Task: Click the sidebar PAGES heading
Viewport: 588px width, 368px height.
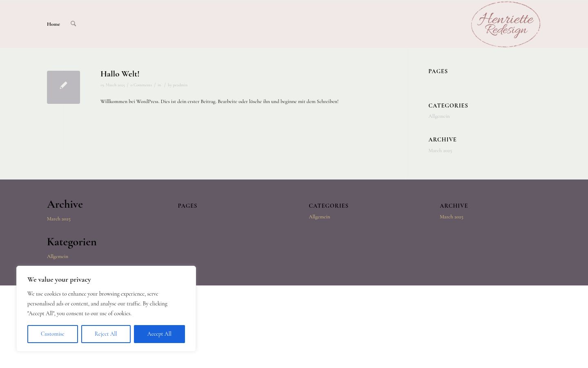Action: (x=438, y=71)
